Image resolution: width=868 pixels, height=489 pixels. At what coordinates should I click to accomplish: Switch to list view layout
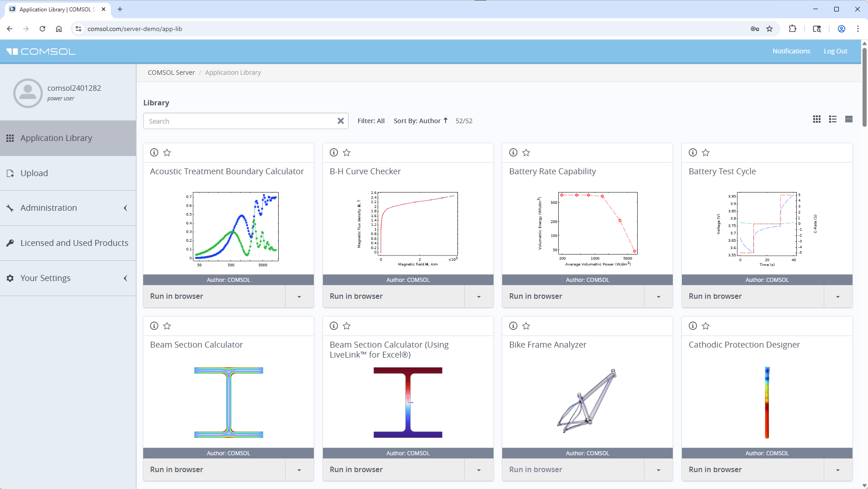coord(832,119)
